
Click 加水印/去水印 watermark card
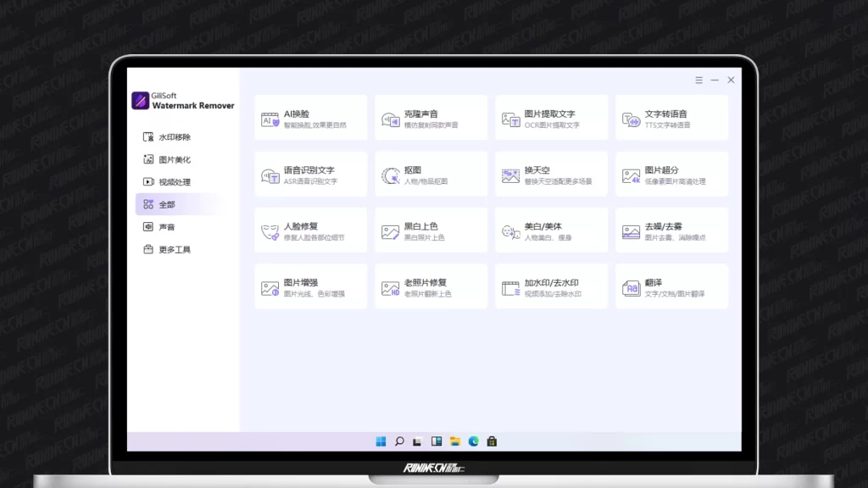pyautogui.click(x=551, y=287)
